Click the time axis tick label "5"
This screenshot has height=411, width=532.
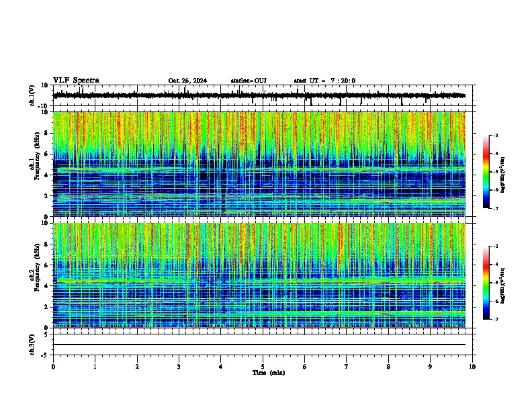(x=263, y=367)
